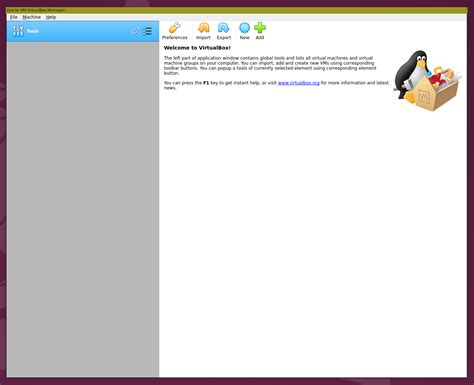Open the File menu

[x=14, y=17]
